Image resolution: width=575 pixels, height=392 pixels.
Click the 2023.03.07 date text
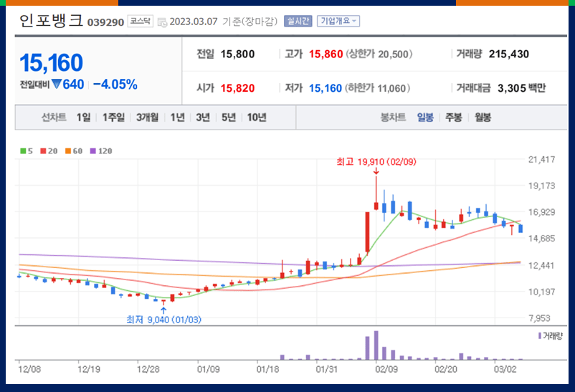click(194, 21)
